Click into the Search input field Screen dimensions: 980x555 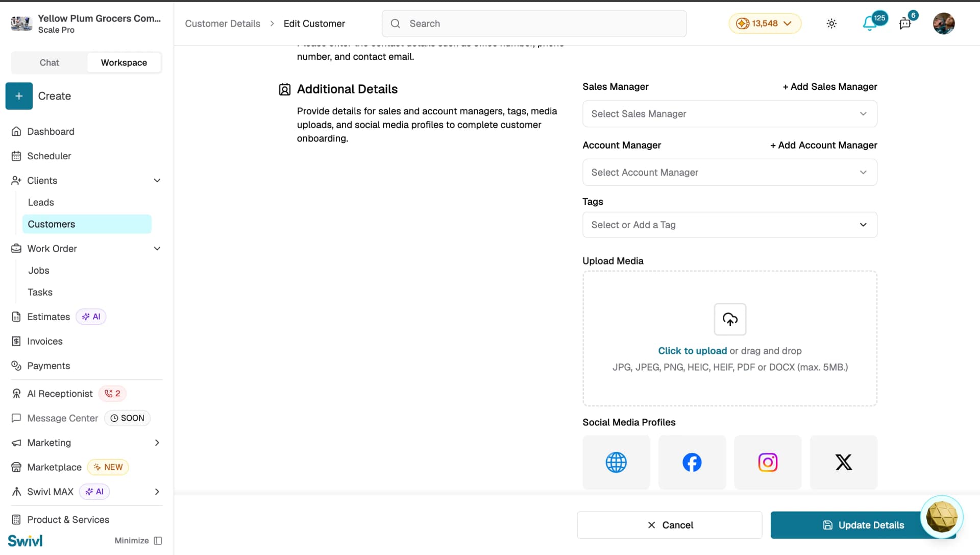click(x=534, y=23)
